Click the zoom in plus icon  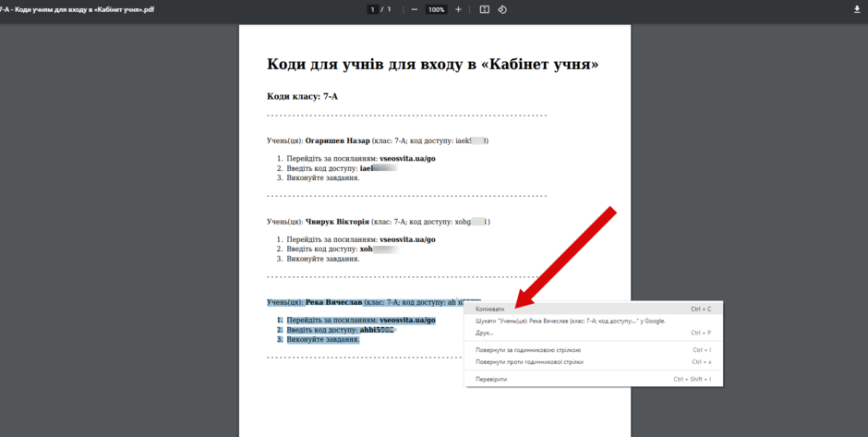click(x=458, y=9)
